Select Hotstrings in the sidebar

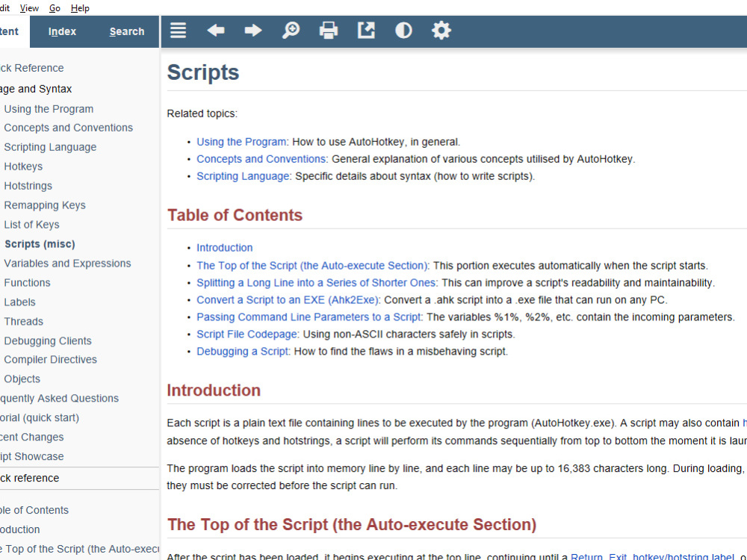[28, 186]
